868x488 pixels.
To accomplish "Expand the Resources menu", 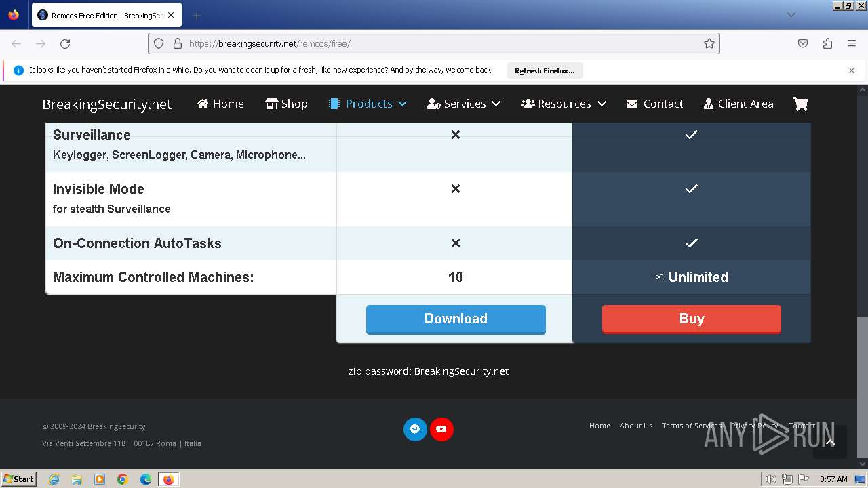I will click(x=564, y=104).
